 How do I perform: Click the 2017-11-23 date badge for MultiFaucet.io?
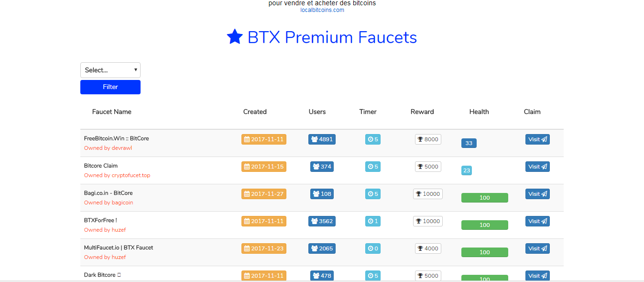coord(264,248)
